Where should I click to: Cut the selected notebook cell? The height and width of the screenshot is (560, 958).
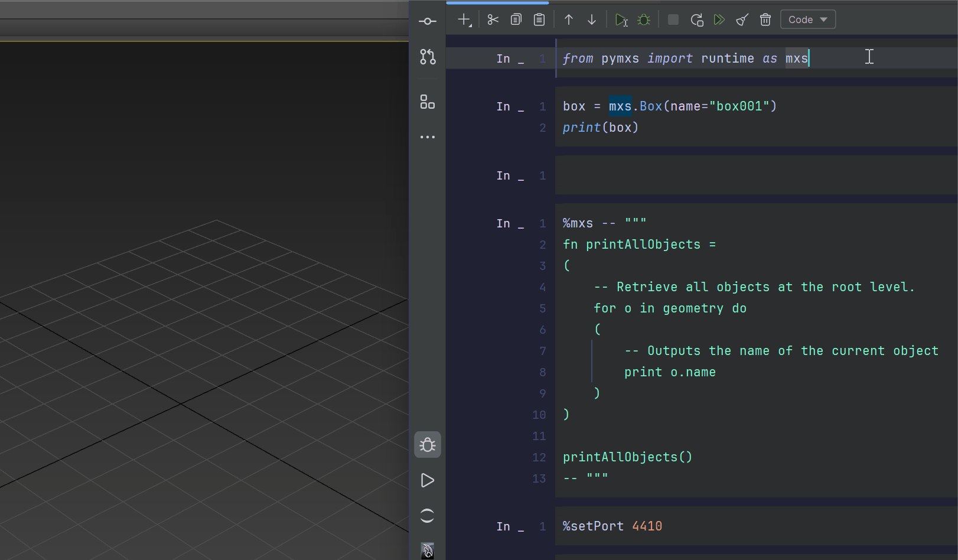pos(493,19)
